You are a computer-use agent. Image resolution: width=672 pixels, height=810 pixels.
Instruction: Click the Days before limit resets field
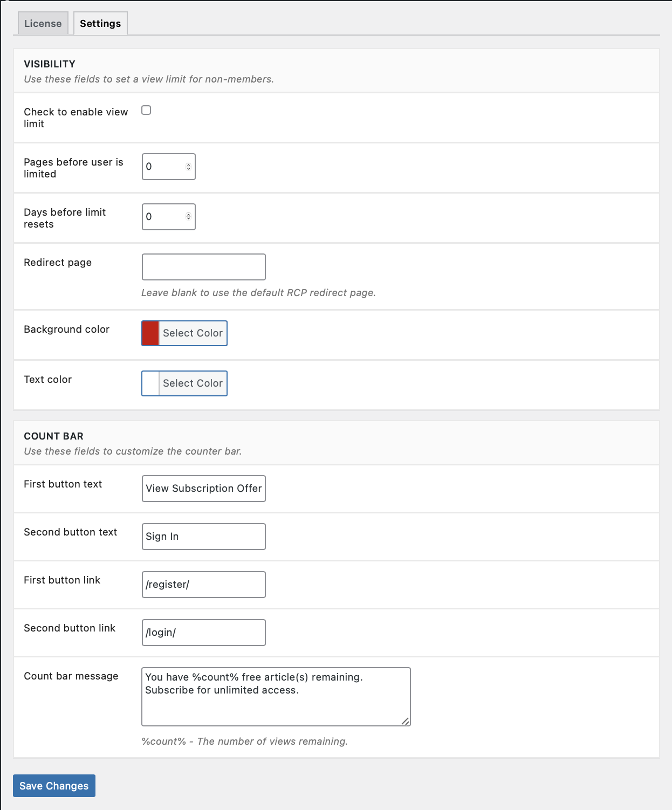(169, 217)
